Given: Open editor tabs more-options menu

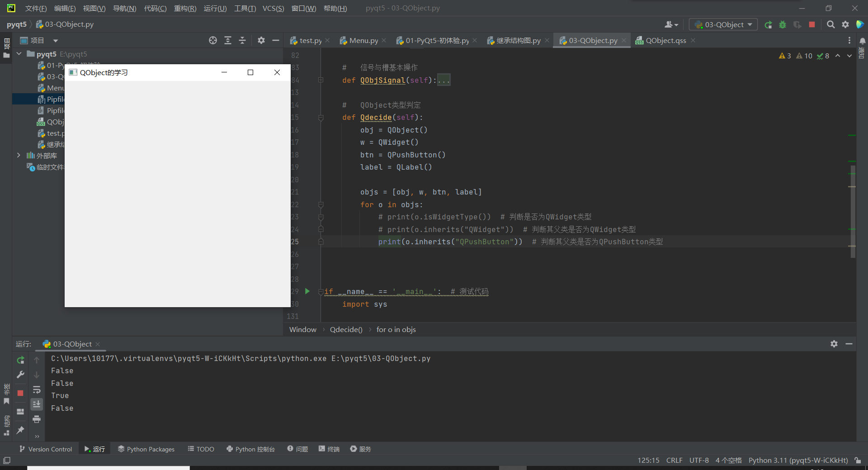Looking at the screenshot, I should pyautogui.click(x=849, y=40).
